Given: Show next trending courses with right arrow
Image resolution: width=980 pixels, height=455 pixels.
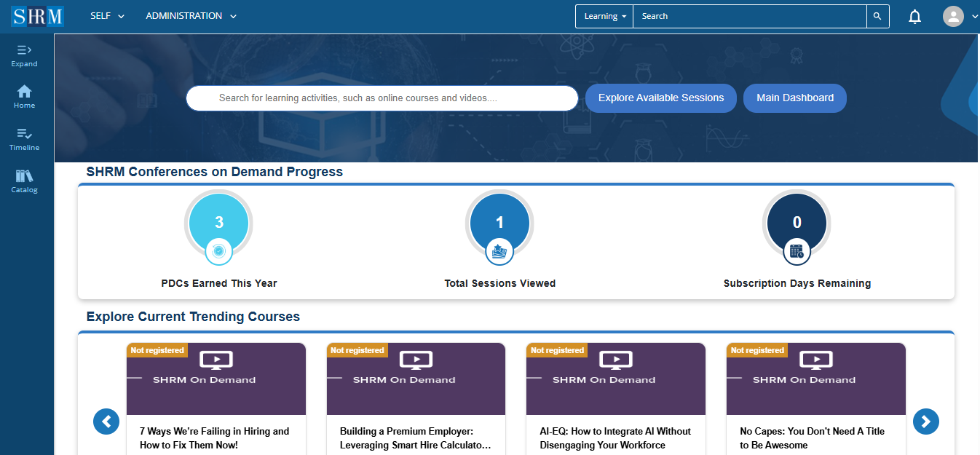Looking at the screenshot, I should 926,421.
